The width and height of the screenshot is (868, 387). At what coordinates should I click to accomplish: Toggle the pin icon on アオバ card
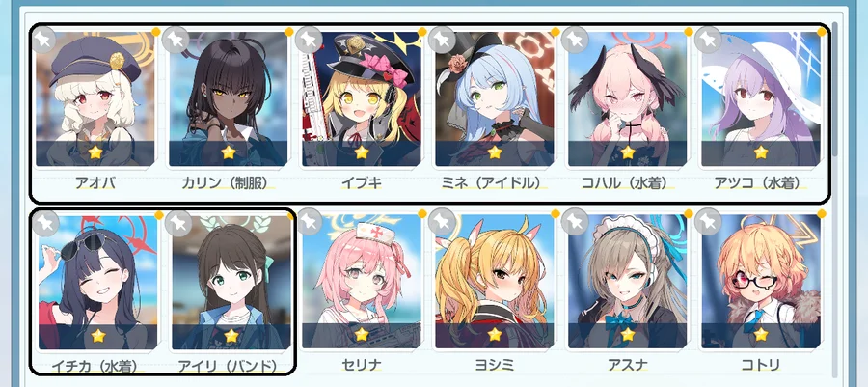coord(42,40)
